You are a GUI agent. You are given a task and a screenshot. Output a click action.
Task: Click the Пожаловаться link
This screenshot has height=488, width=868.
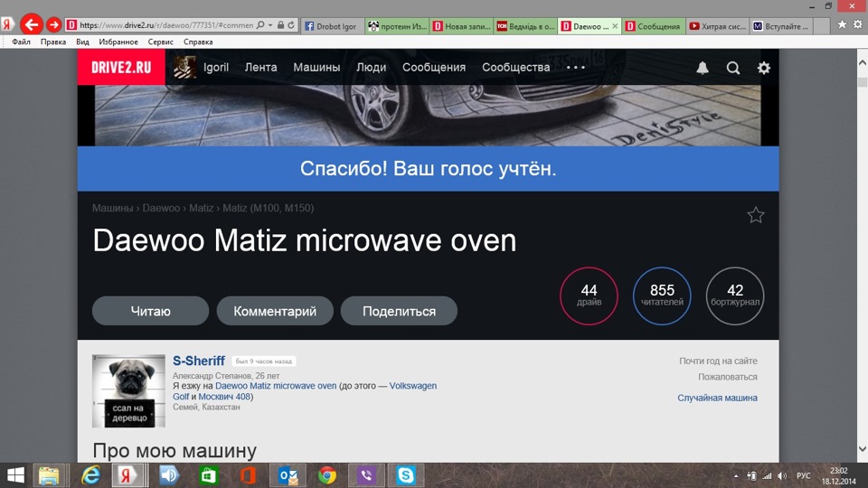tap(727, 377)
